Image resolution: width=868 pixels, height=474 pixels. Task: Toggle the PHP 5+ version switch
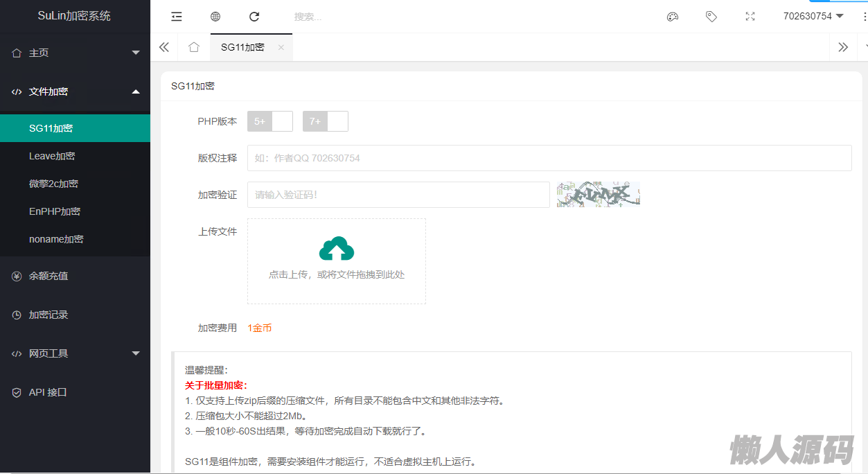coord(270,121)
